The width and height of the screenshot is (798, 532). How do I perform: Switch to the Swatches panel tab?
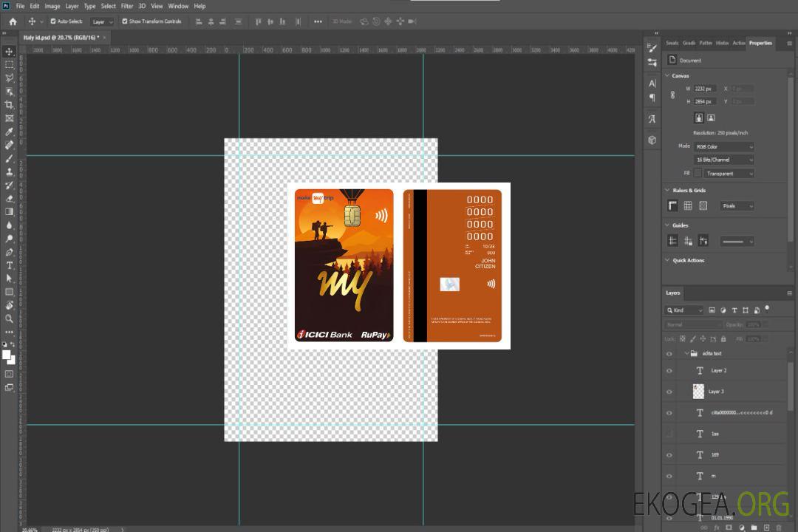(672, 43)
